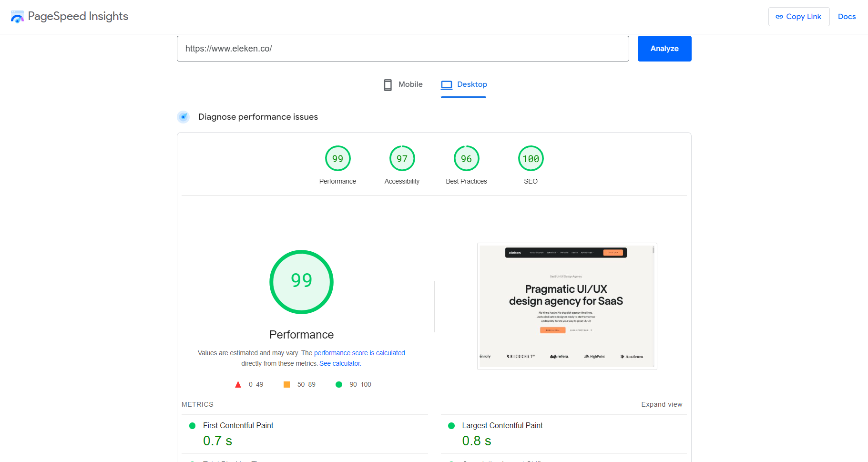The image size is (868, 462).
Task: Click the PageSpeed Insights logo icon
Action: 17,17
